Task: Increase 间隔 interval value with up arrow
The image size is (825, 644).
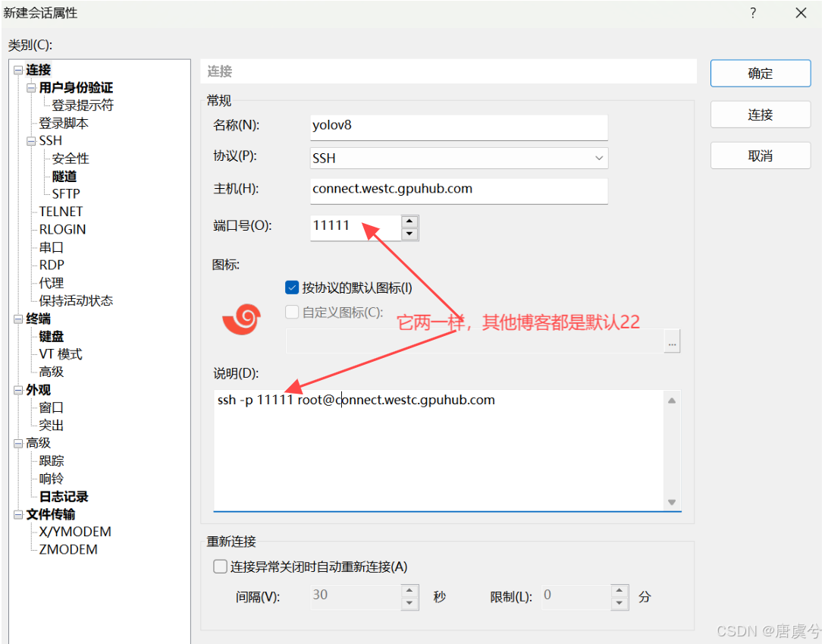Action: (x=409, y=591)
